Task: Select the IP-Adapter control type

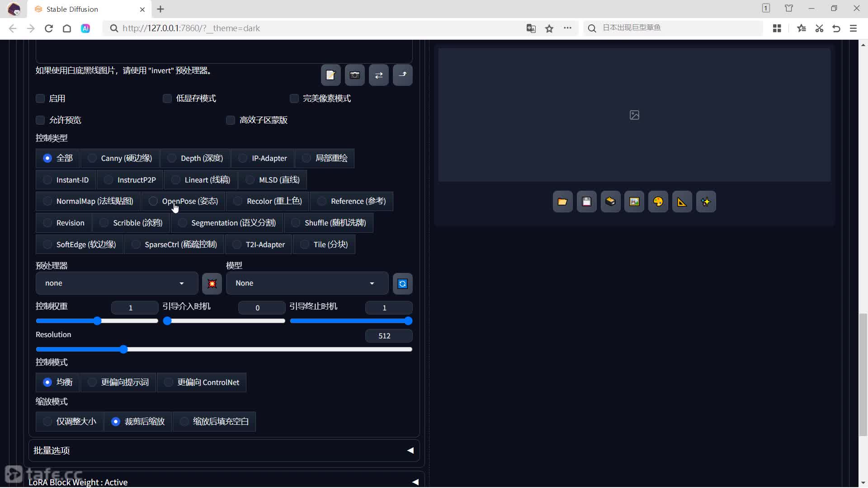Action: (x=263, y=159)
